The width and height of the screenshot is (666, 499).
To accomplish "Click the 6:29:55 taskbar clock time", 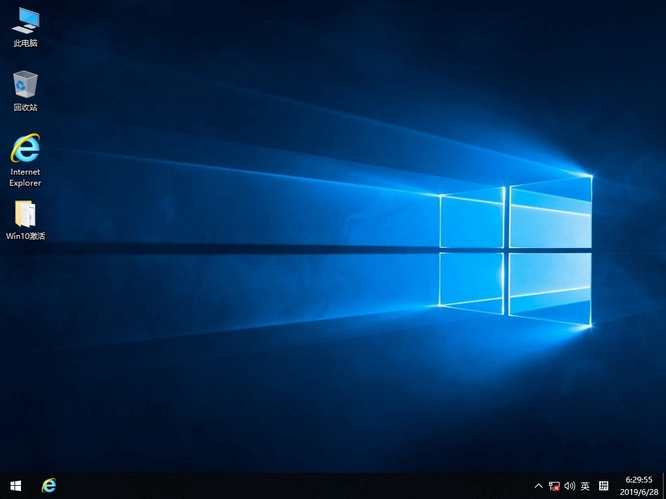I will pyautogui.click(x=638, y=480).
